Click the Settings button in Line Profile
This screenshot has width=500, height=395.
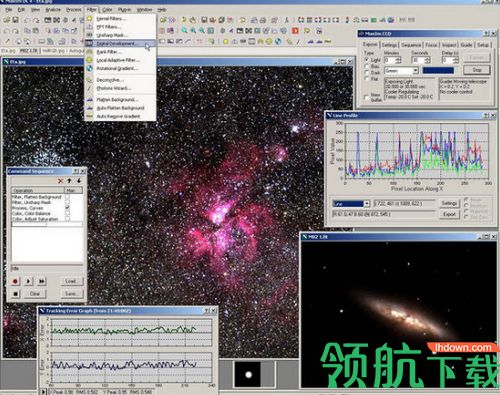pyautogui.click(x=449, y=203)
